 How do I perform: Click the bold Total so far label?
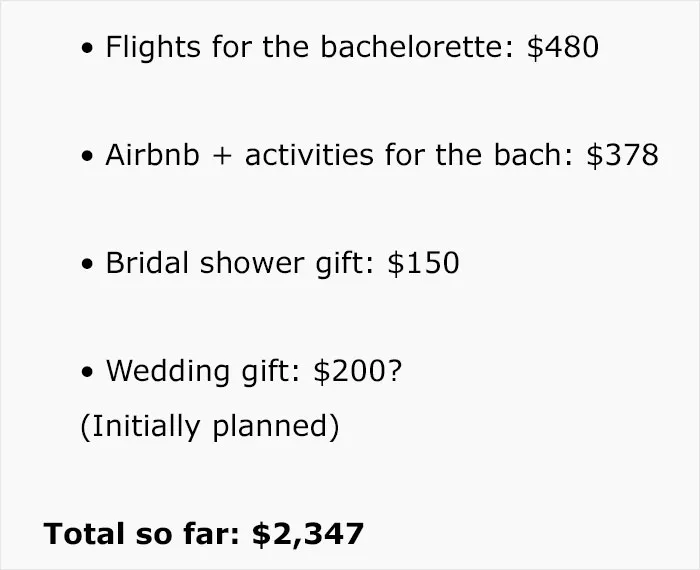[x=142, y=534]
